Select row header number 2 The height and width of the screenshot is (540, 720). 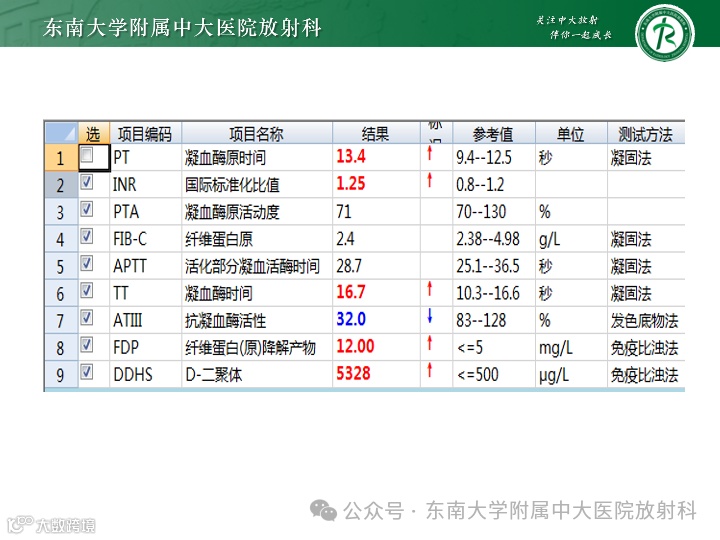(61, 185)
